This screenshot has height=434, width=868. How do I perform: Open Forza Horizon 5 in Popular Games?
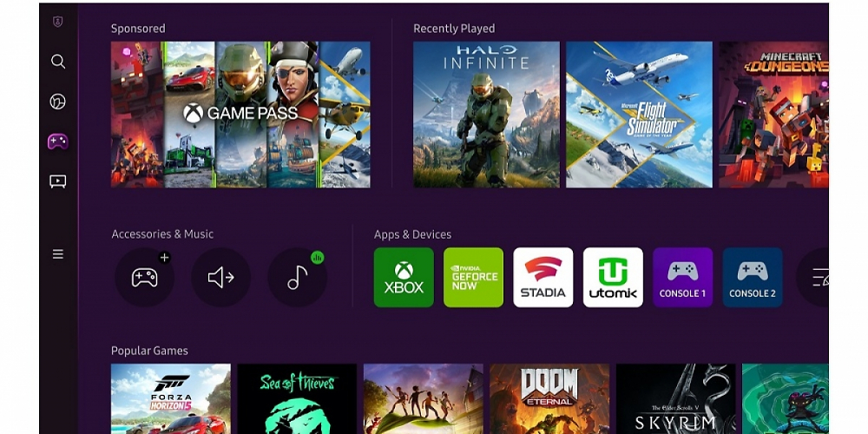click(x=170, y=398)
